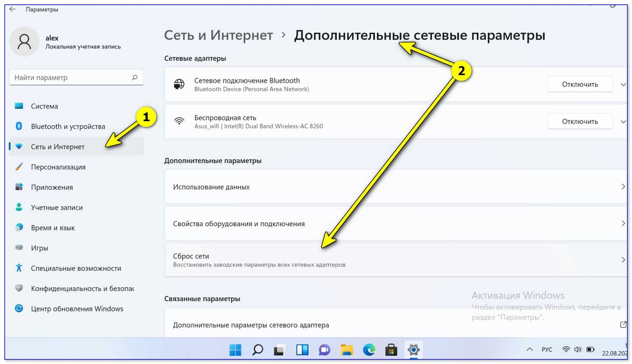Click the Учетные записи person icon
This screenshot has height=364, width=632.
[19, 207]
